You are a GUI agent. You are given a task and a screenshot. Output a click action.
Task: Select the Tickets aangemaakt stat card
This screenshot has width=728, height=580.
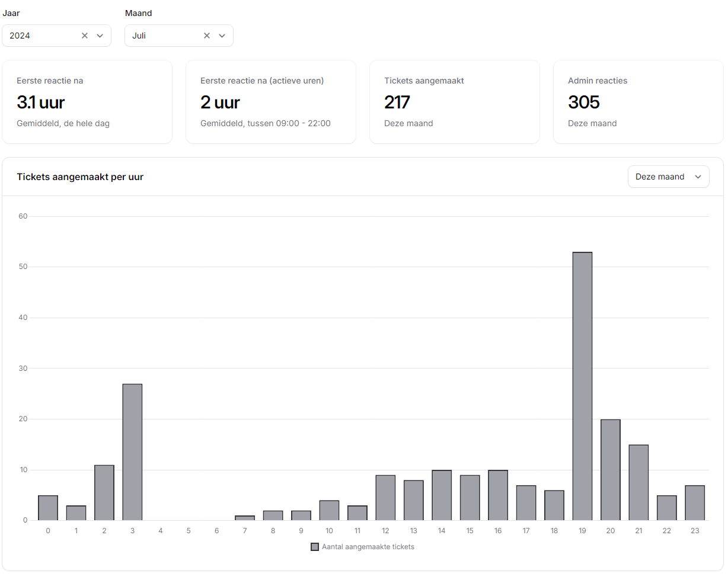(454, 102)
